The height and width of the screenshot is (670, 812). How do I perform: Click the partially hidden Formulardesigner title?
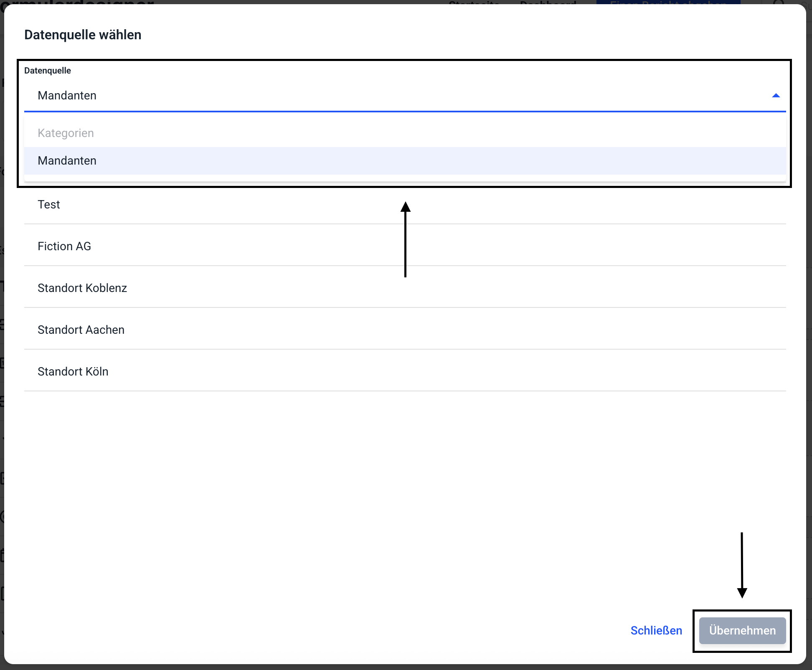pos(77,2)
